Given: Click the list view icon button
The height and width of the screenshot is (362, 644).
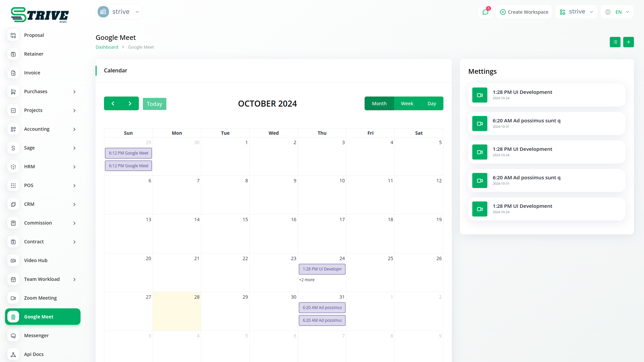Looking at the screenshot, I should click(615, 42).
